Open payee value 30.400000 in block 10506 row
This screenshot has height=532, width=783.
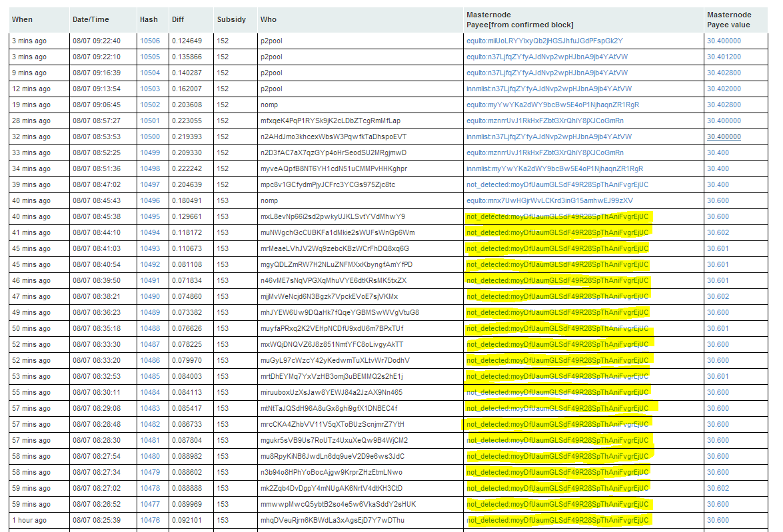724,41
